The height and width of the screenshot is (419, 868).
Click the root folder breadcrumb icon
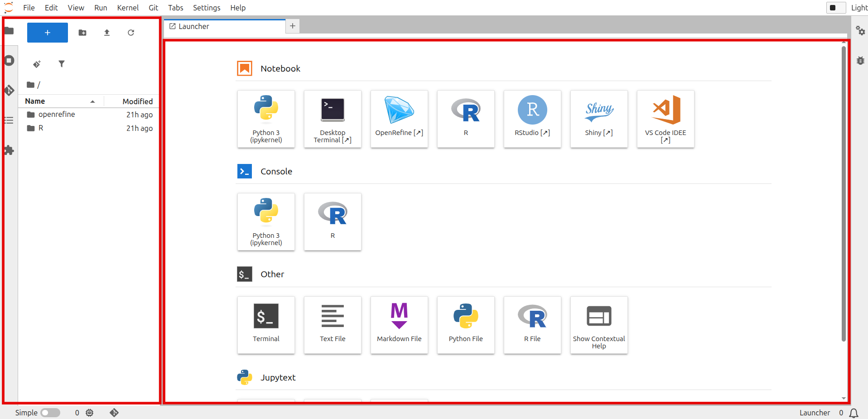click(30, 85)
